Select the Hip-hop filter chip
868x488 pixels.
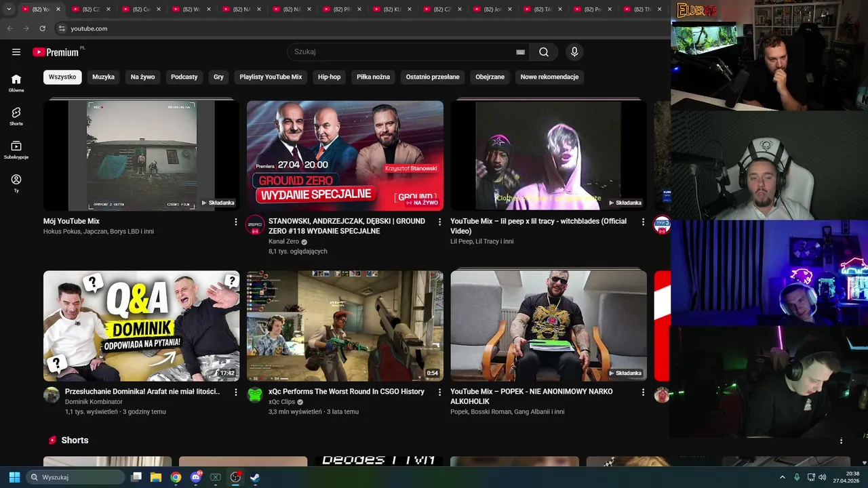(330, 77)
